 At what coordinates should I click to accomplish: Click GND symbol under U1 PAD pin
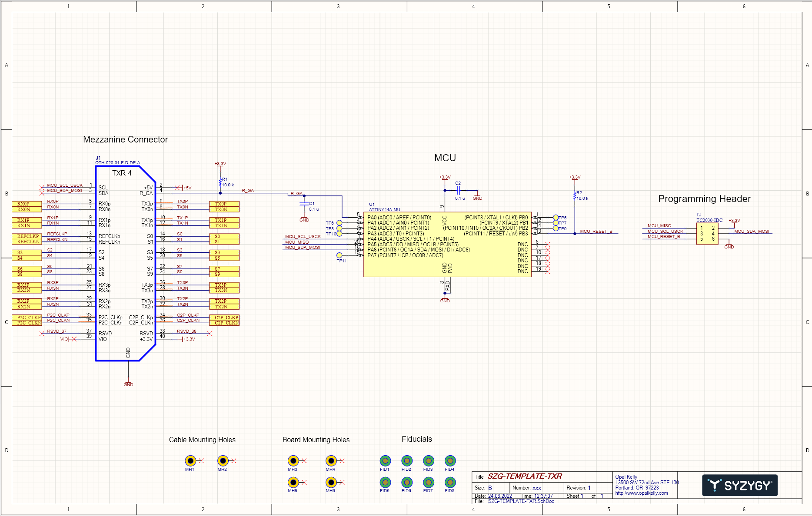tap(445, 300)
